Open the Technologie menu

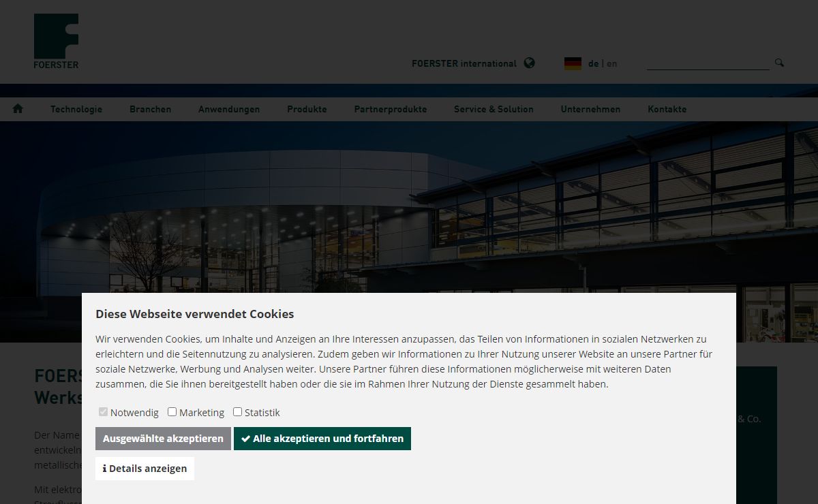point(76,109)
